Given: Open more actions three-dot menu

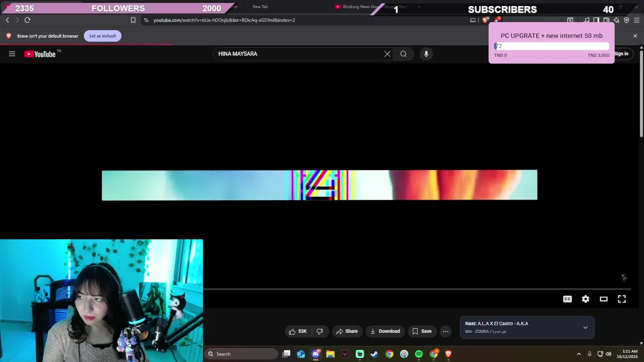Looking at the screenshot, I should click(446, 331).
